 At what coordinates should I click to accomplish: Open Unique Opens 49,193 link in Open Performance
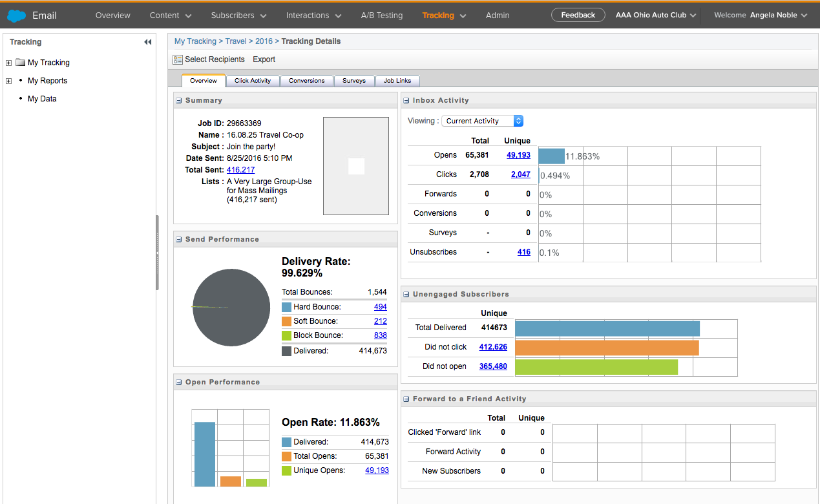[x=377, y=470]
